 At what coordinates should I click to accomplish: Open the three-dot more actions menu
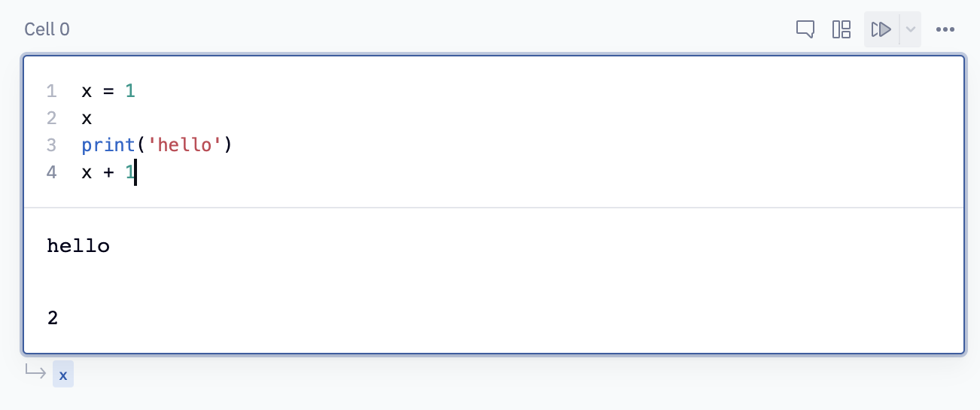tap(945, 29)
